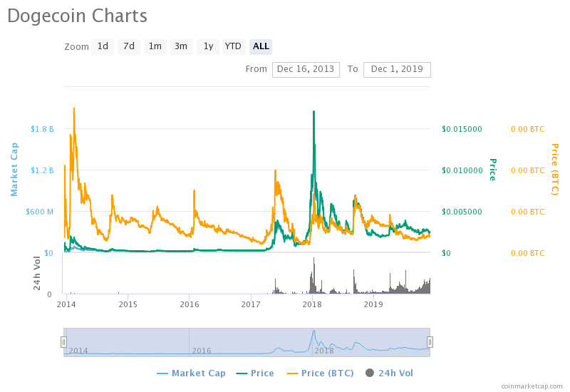Screen dimensions: 570x392
Task: Switch zoom to YTD
Action: coord(233,46)
